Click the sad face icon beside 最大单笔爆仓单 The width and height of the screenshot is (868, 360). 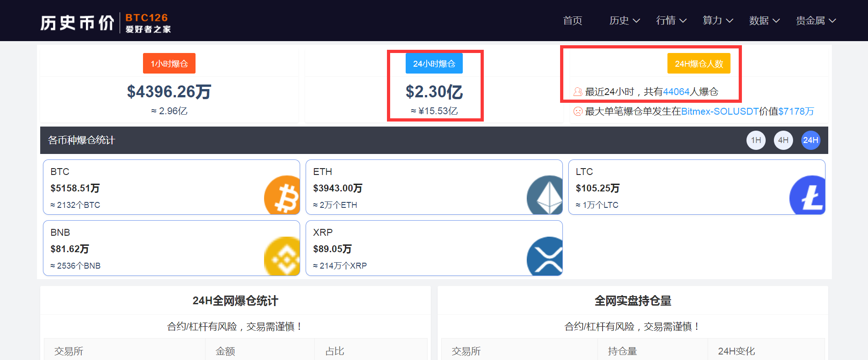[578, 111]
